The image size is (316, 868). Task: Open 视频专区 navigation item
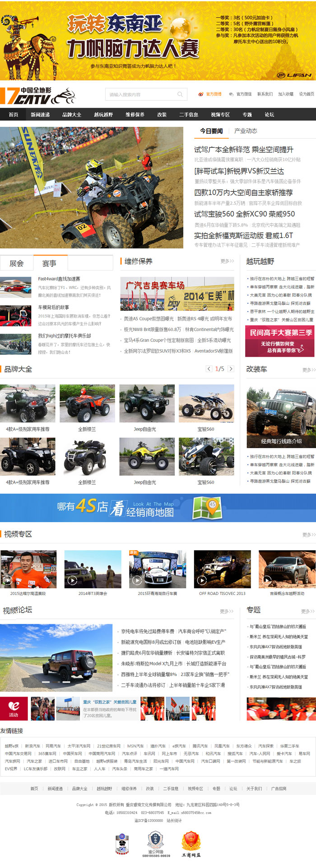[220, 114]
